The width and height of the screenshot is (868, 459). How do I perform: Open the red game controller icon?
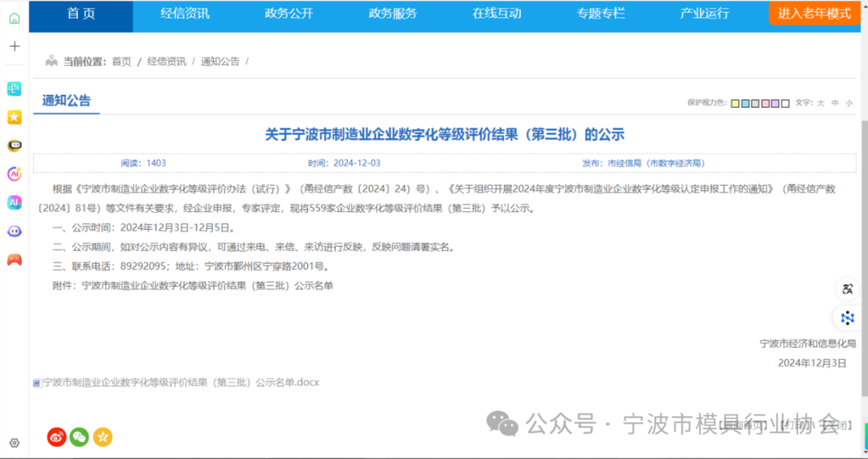(14, 260)
